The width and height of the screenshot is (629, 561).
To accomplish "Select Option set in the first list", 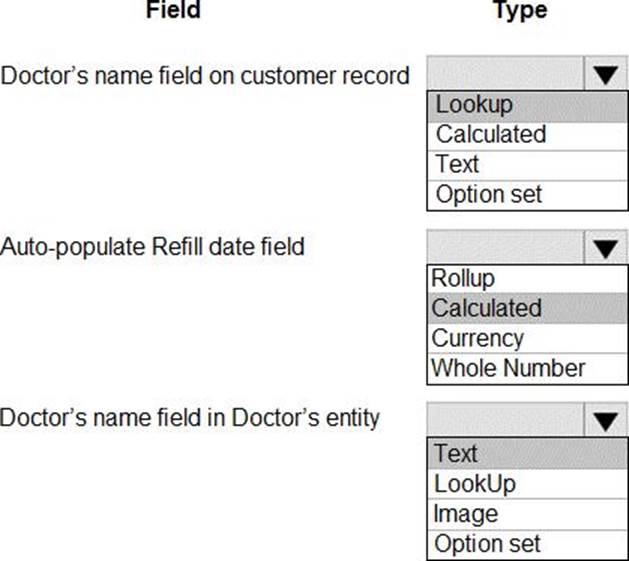I will (x=486, y=194).
